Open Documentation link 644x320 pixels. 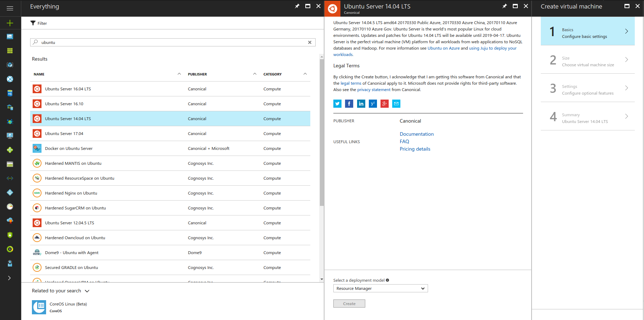click(417, 134)
